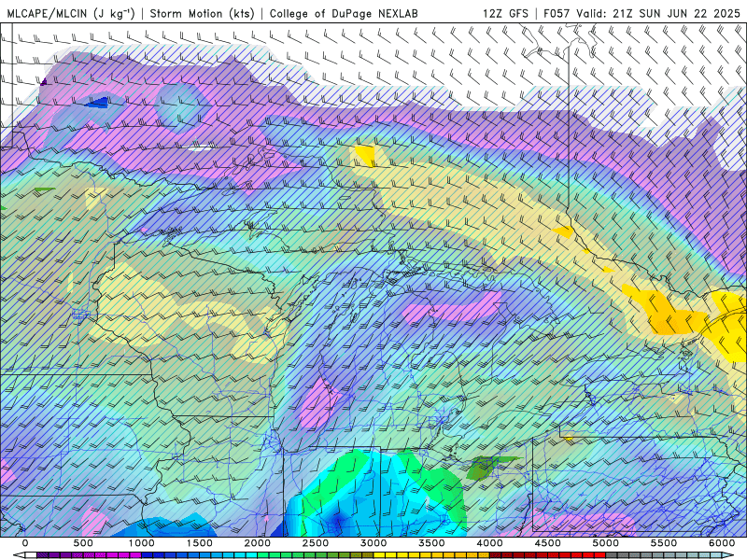The height and width of the screenshot is (560, 747).
Task: Click the 5500 label on the color scale
Action: coord(664,543)
